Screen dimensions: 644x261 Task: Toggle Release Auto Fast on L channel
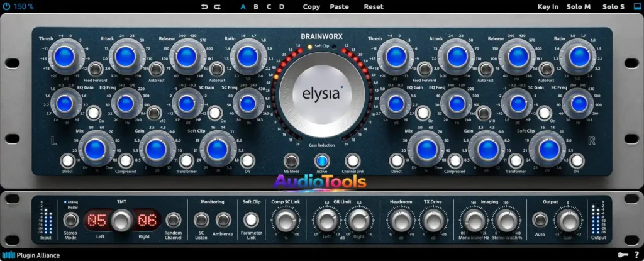click(217, 69)
